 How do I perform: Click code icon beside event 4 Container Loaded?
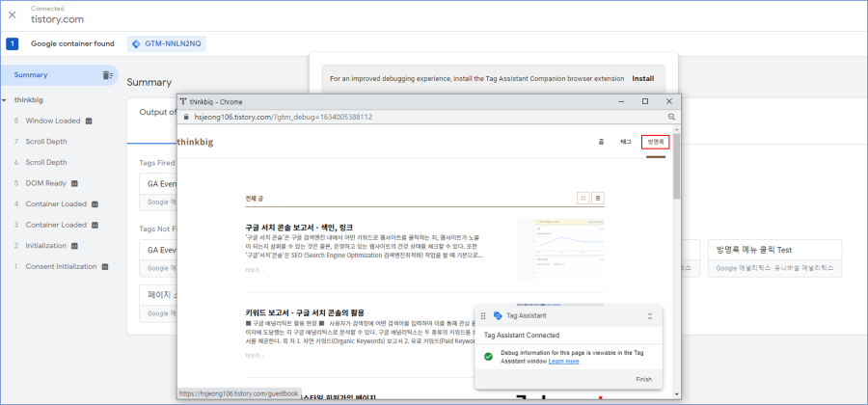tap(95, 204)
